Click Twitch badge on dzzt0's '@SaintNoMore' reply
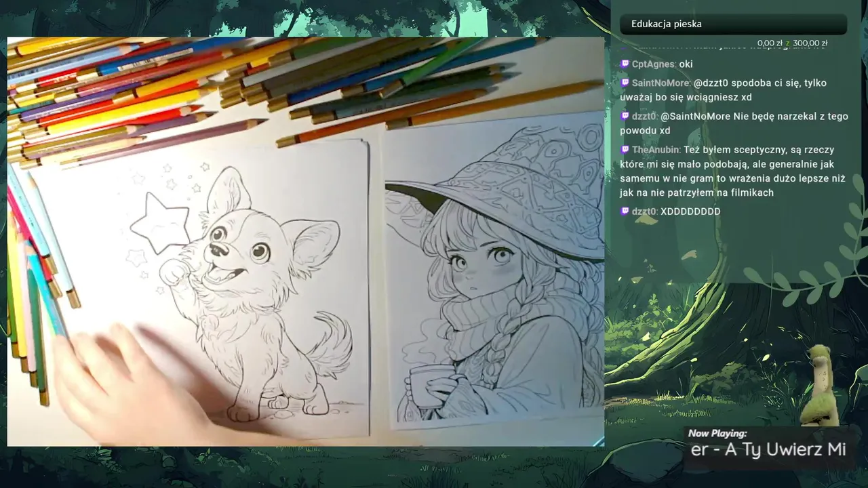The height and width of the screenshot is (488, 868). click(625, 117)
